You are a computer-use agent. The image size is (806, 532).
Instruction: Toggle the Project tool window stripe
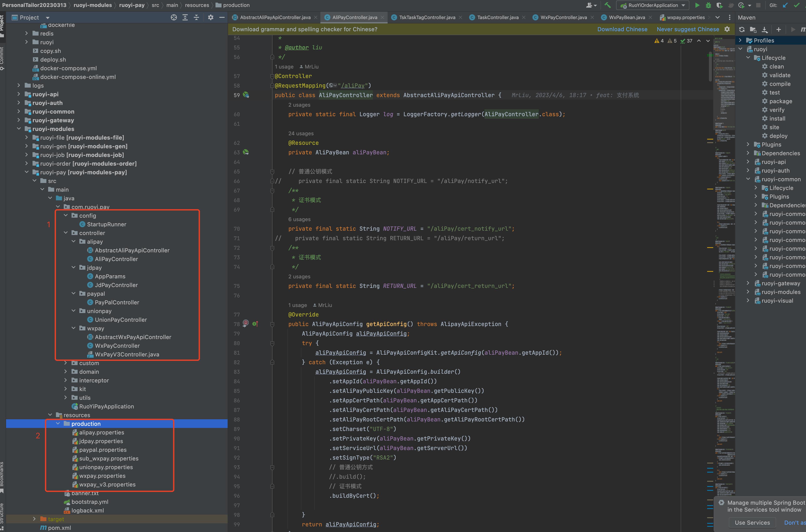(2, 25)
